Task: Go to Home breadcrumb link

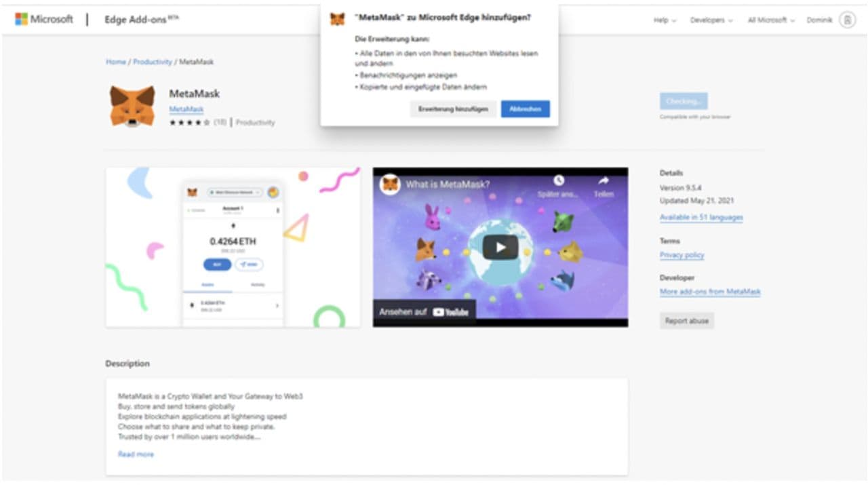Action: click(x=116, y=62)
